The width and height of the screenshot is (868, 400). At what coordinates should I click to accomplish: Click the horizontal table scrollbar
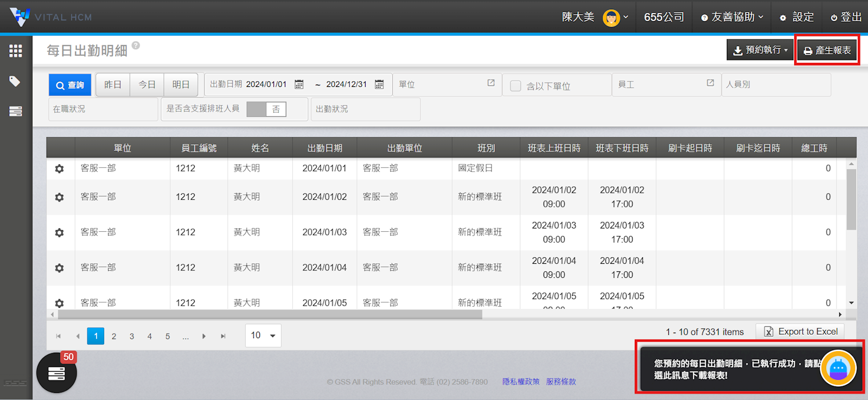click(270, 315)
